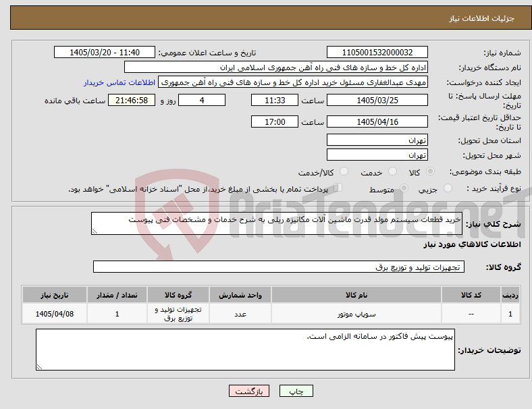
Task: Click the بازگشت back button
Action: point(249,391)
